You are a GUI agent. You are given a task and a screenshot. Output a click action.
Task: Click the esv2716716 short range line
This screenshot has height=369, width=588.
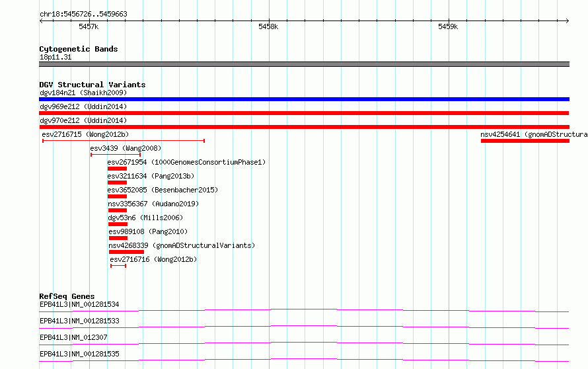click(118, 266)
